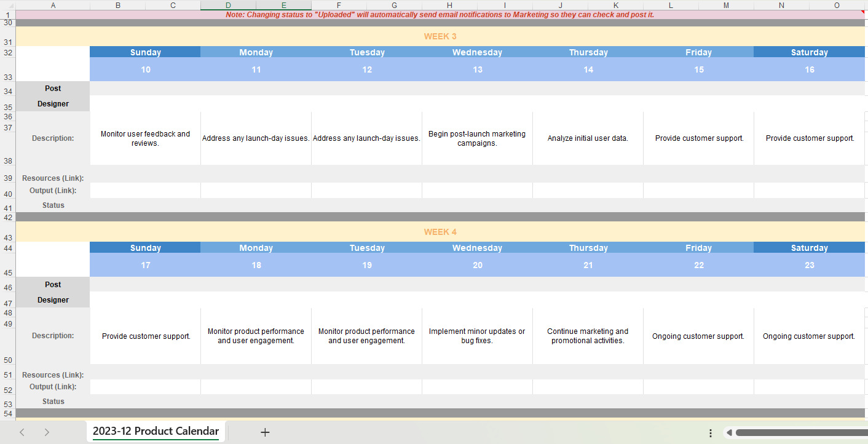Select 'Begin post-launch marketing campaigns.' cell
The image size is (868, 444).
478,138
